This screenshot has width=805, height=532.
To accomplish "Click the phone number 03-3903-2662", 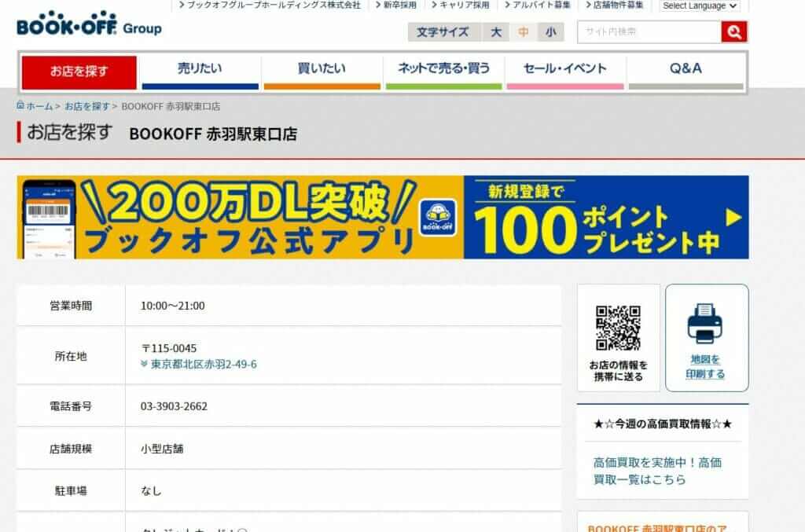I will coord(174,406).
